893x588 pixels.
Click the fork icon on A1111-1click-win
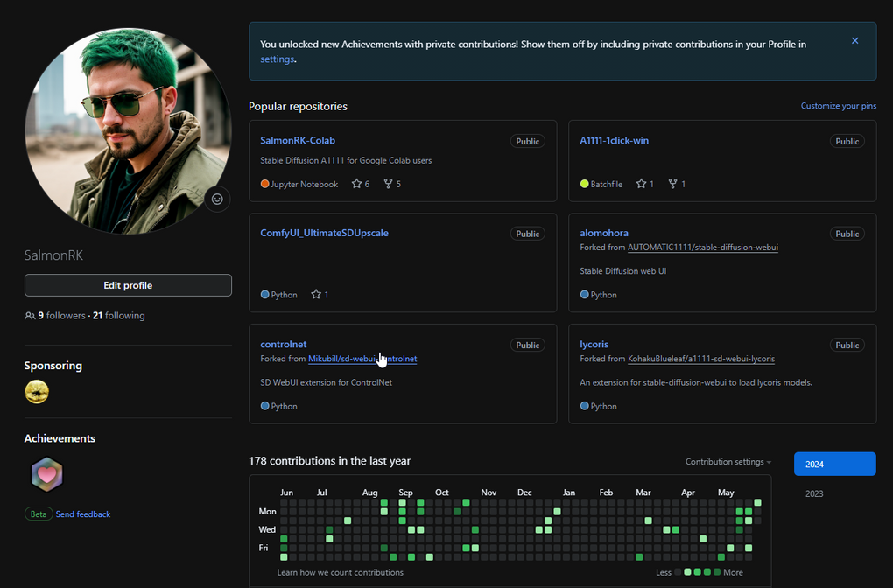coord(672,183)
